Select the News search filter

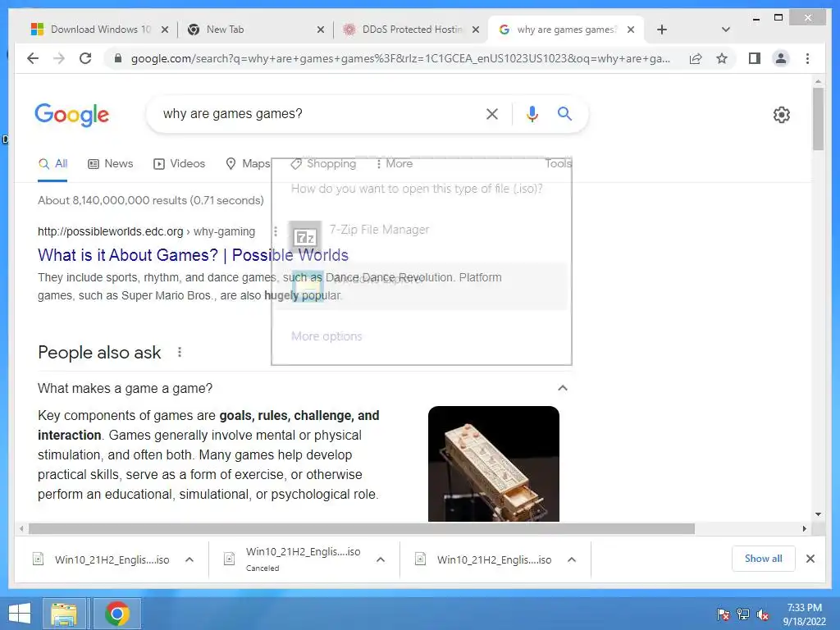[x=111, y=164]
